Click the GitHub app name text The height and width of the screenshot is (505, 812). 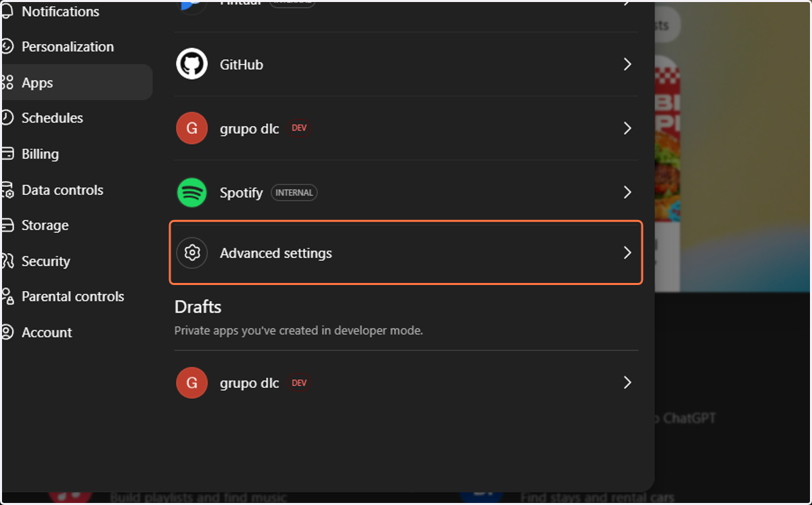(242, 65)
